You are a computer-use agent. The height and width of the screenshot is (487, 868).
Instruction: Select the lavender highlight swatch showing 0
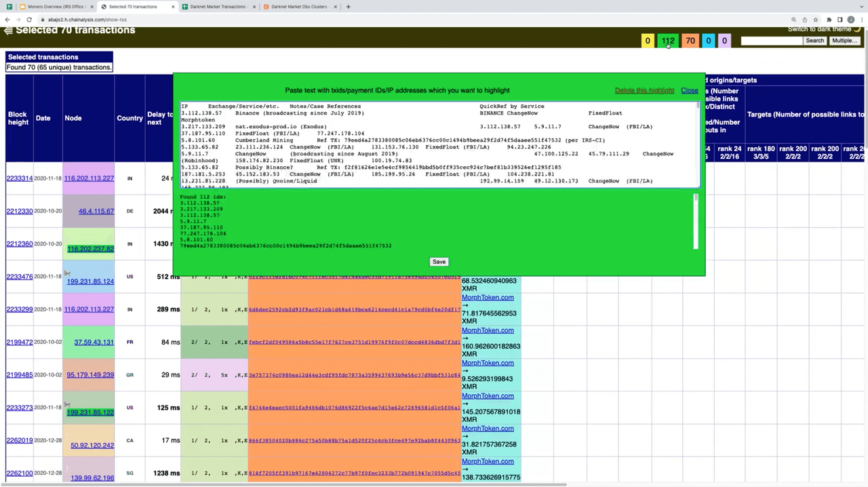click(x=724, y=41)
